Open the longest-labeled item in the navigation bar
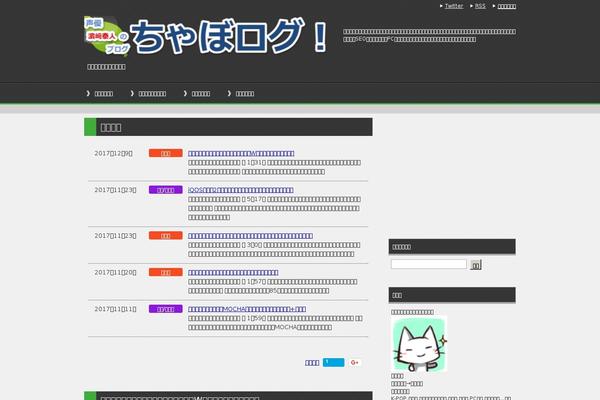The width and height of the screenshot is (600, 400). (152, 93)
